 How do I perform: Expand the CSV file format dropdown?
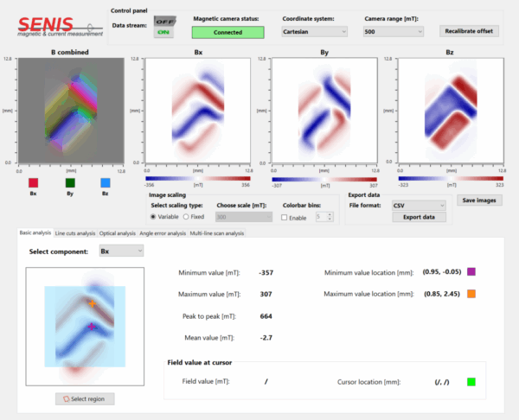[x=419, y=206]
